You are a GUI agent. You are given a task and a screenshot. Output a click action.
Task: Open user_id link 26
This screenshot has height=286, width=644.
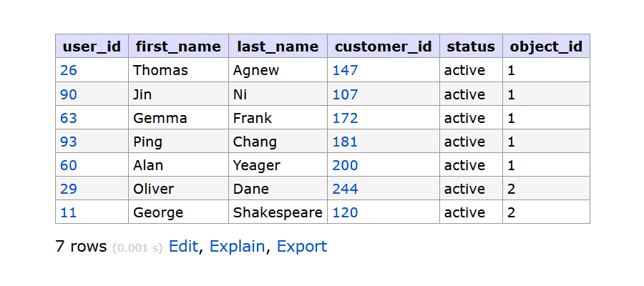[x=68, y=70]
